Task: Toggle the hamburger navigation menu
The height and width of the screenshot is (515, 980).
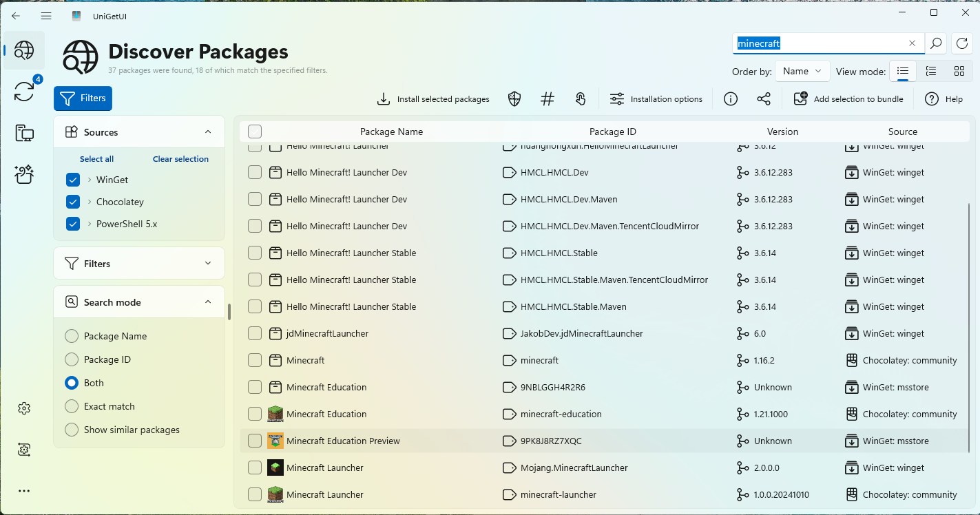Action: [46, 15]
